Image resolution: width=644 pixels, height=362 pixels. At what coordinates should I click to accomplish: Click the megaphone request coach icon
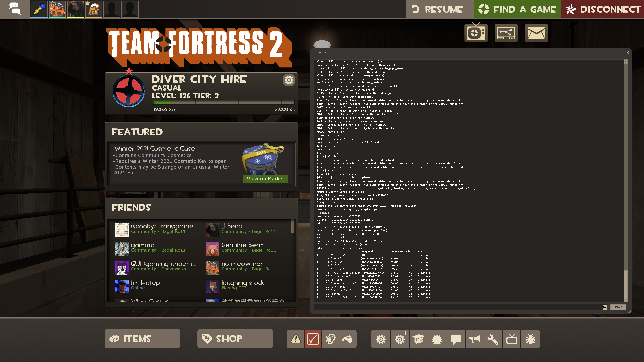[x=474, y=339]
